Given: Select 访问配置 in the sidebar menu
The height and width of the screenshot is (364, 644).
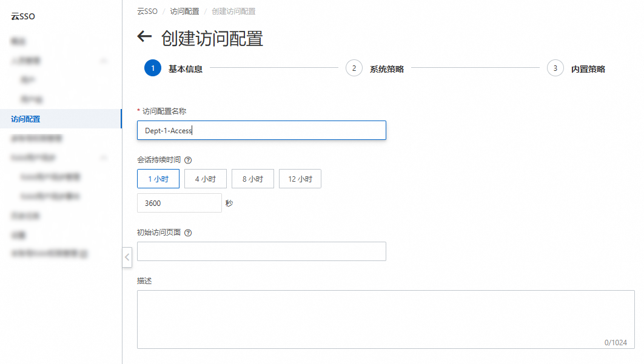Looking at the screenshot, I should tap(61, 119).
